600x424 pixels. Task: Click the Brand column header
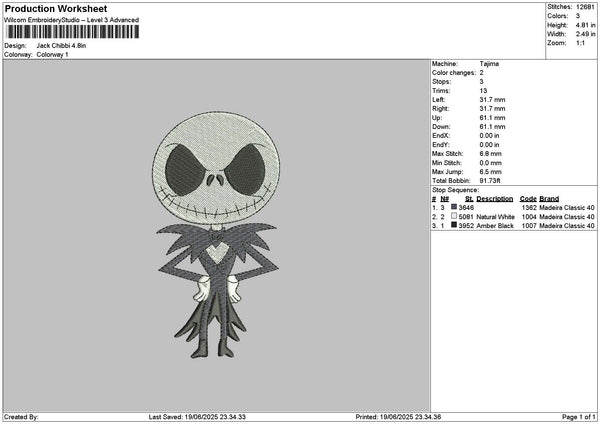549,199
